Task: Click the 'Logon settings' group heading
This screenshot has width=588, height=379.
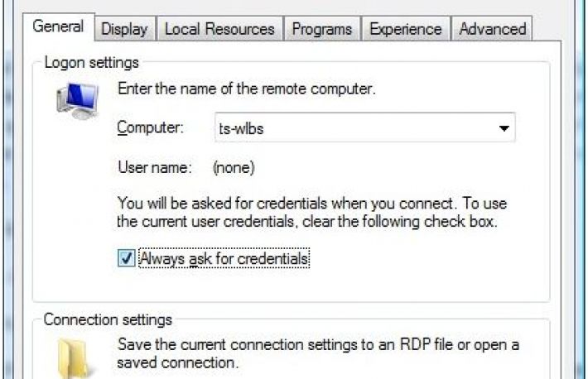Action: pos(91,63)
